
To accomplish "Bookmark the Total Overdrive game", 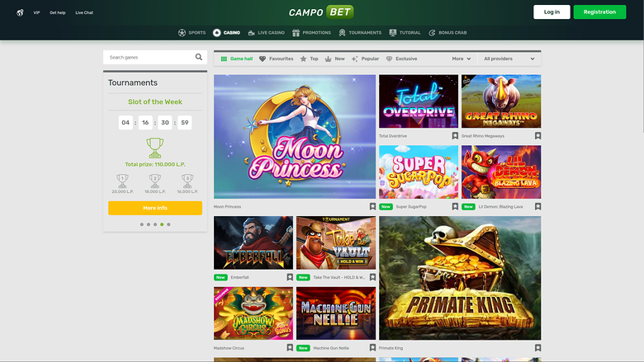I will click(x=455, y=136).
